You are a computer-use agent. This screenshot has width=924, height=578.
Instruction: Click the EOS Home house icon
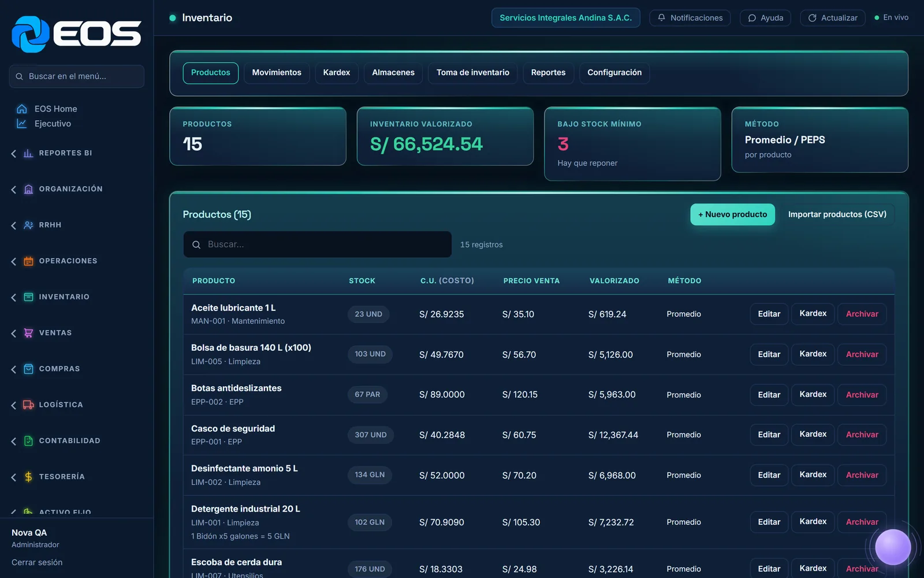[x=22, y=109]
